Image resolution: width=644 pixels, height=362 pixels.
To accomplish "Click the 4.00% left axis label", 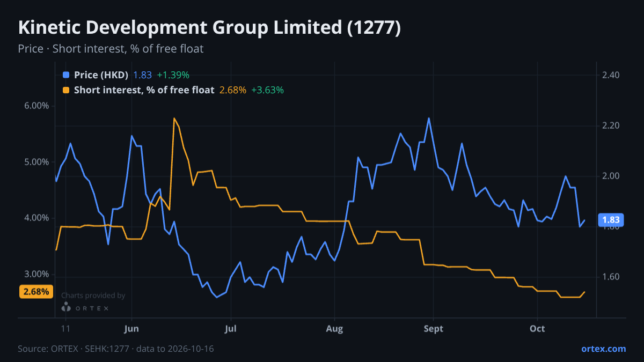I will [x=37, y=218].
